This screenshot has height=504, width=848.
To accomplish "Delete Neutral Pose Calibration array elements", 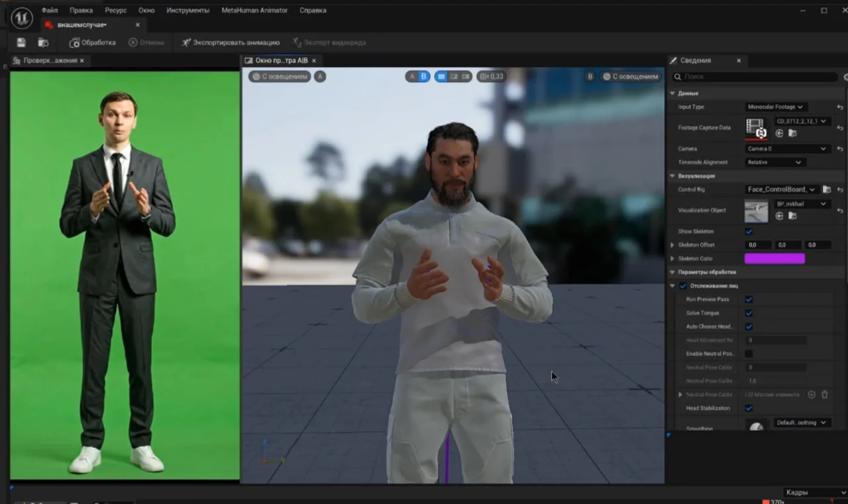I will coord(825,395).
